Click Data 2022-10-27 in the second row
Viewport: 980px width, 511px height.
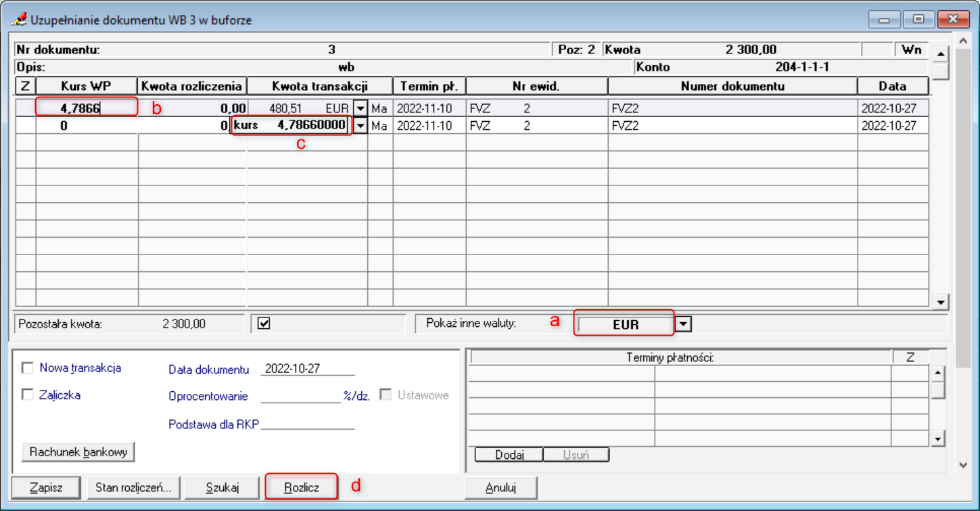(x=893, y=126)
